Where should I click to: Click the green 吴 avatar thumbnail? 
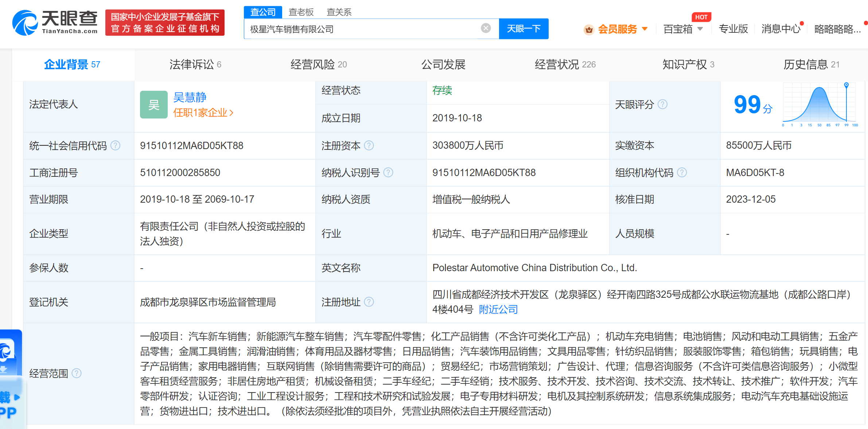154,105
